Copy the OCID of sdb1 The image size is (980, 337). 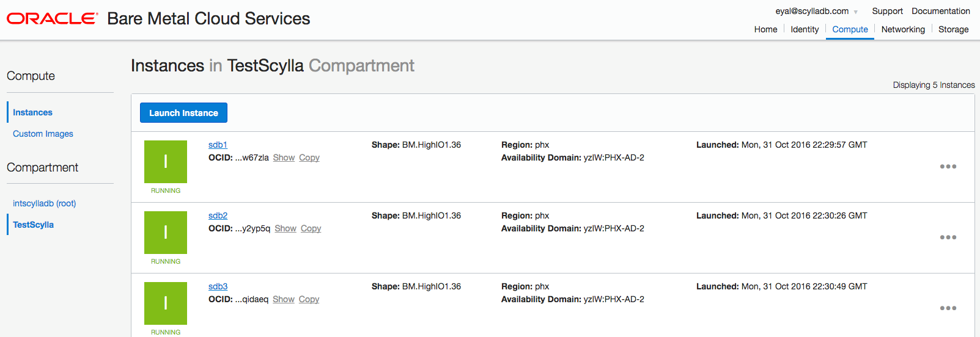[x=309, y=158]
